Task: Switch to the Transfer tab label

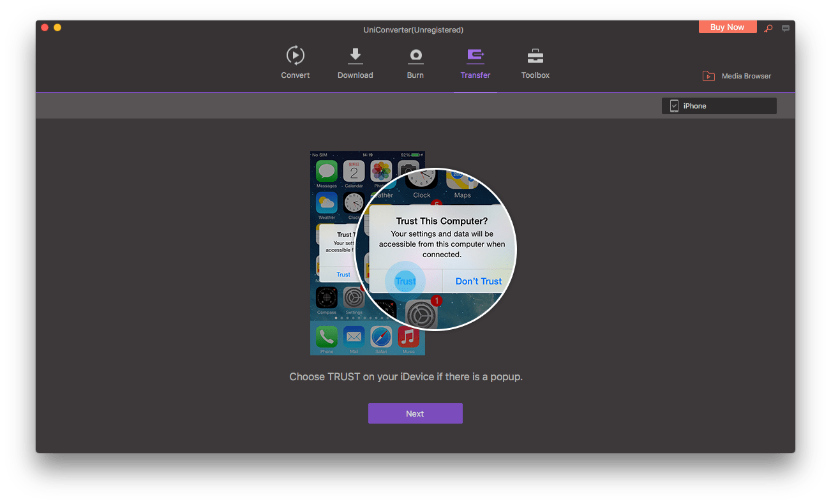Action: click(475, 75)
